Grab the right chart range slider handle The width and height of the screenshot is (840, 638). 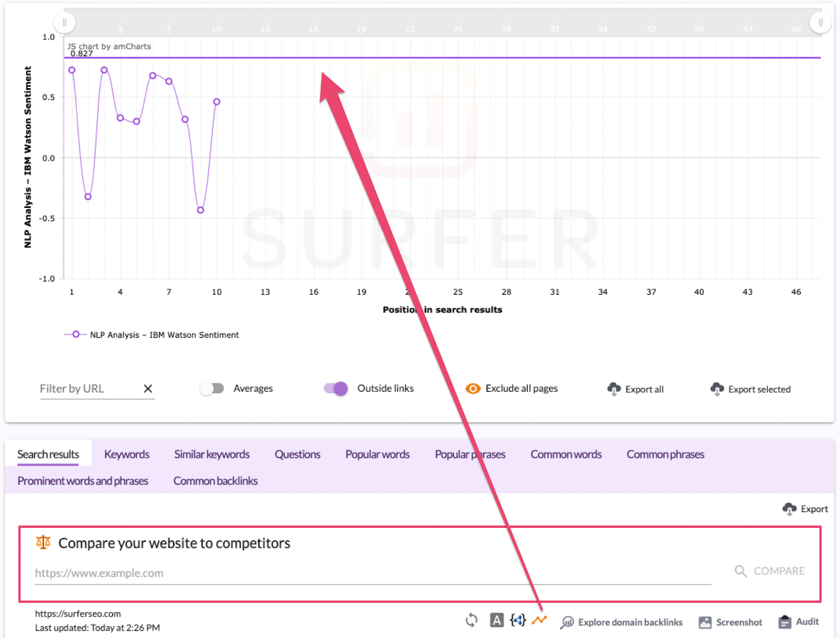(x=820, y=23)
